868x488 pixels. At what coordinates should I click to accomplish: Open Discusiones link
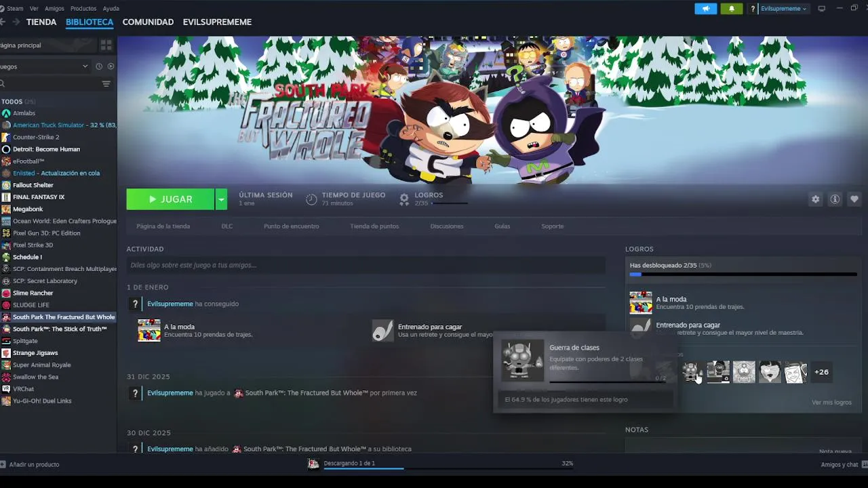coord(447,226)
